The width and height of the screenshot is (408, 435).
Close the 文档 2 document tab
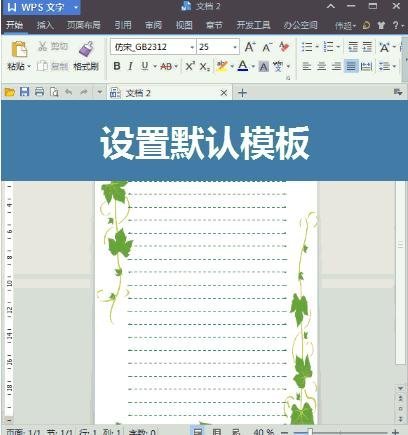coord(224,93)
